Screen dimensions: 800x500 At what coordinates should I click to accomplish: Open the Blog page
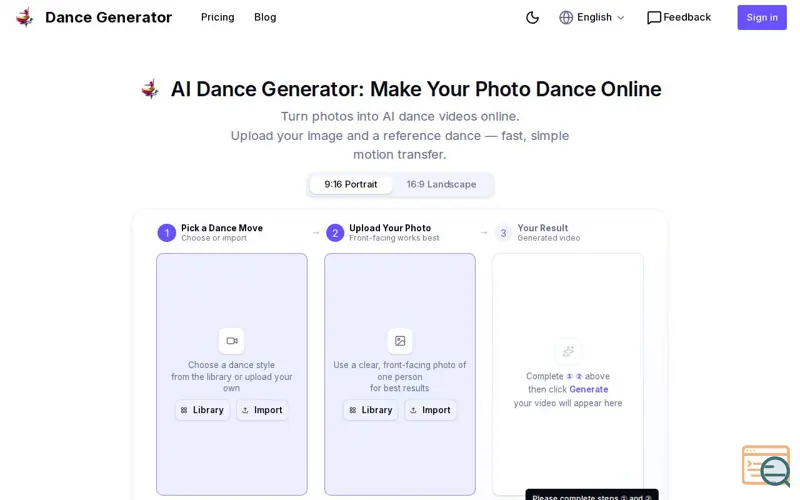pyautogui.click(x=265, y=17)
